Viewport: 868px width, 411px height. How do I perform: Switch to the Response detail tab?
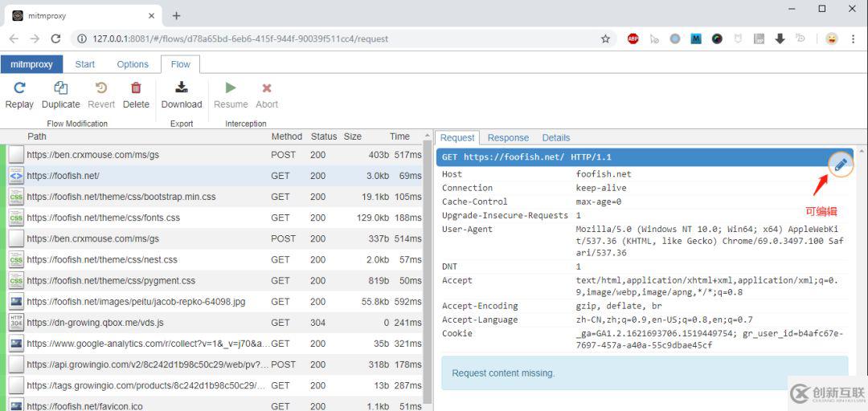(x=508, y=138)
